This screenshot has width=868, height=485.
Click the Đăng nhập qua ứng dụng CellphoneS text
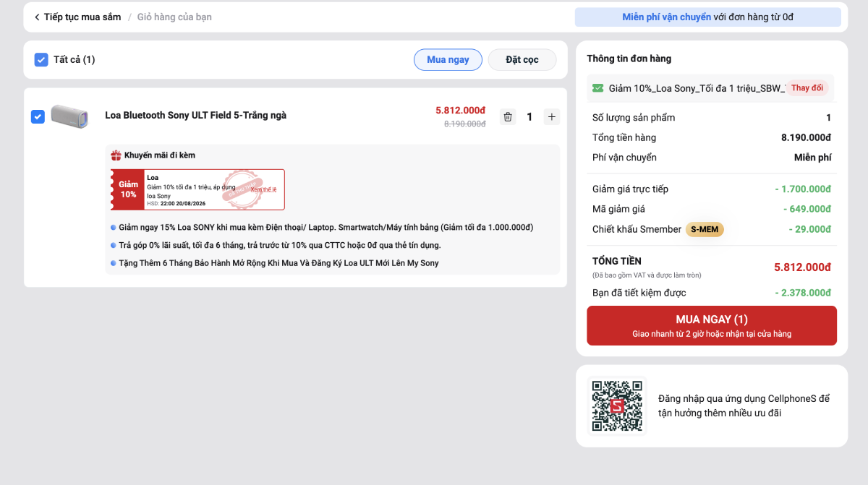tap(744, 405)
